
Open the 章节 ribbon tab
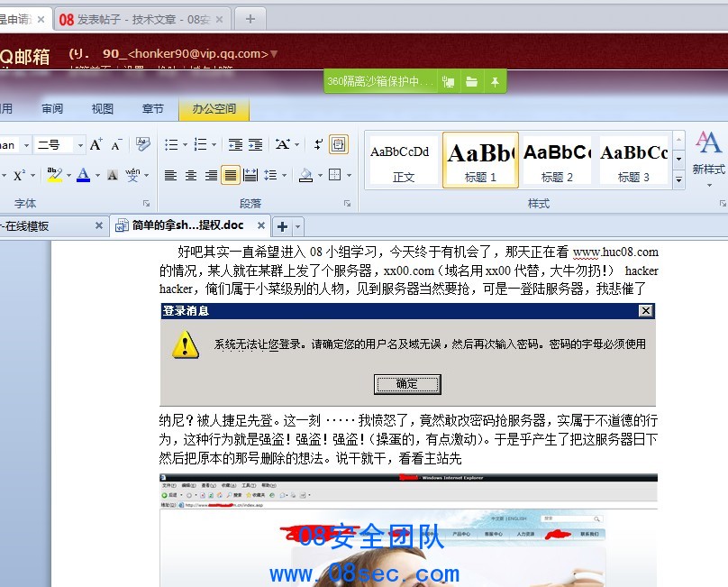click(153, 109)
